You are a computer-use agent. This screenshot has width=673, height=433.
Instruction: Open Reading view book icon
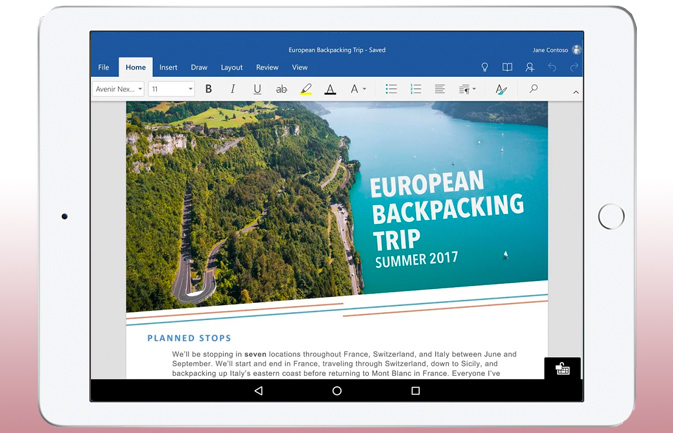click(507, 67)
